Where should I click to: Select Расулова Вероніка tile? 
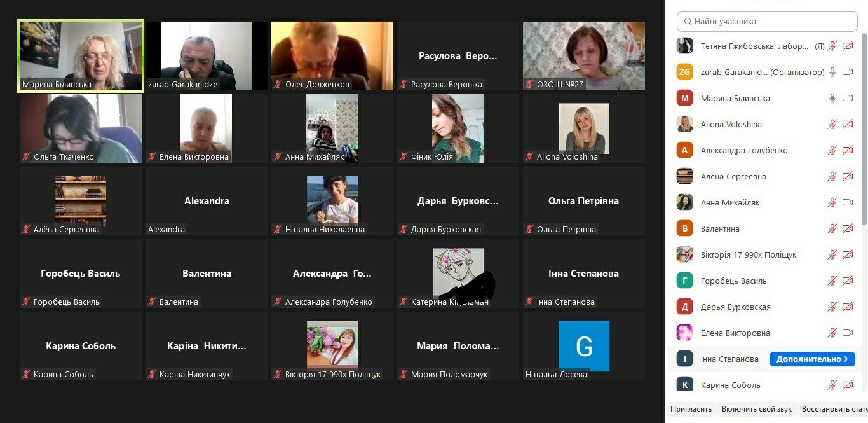coord(458,56)
